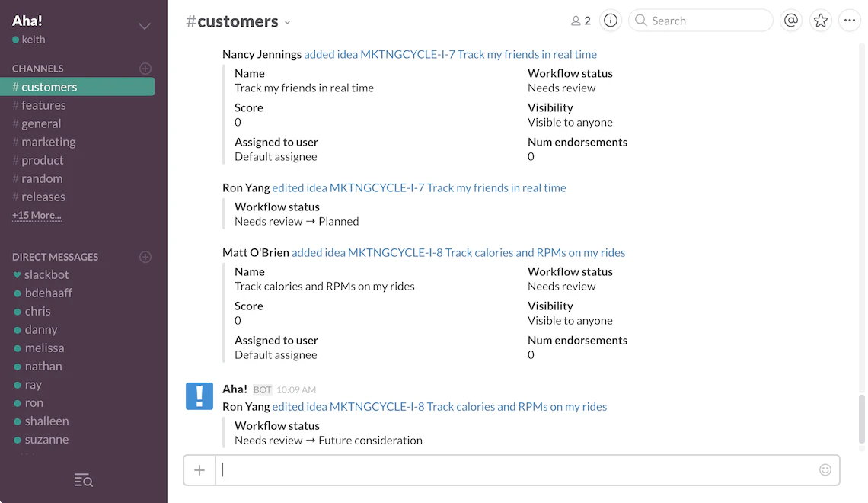868x503 pixels.
Task: Open the #customers channel dropdown arrow
Action: click(287, 23)
